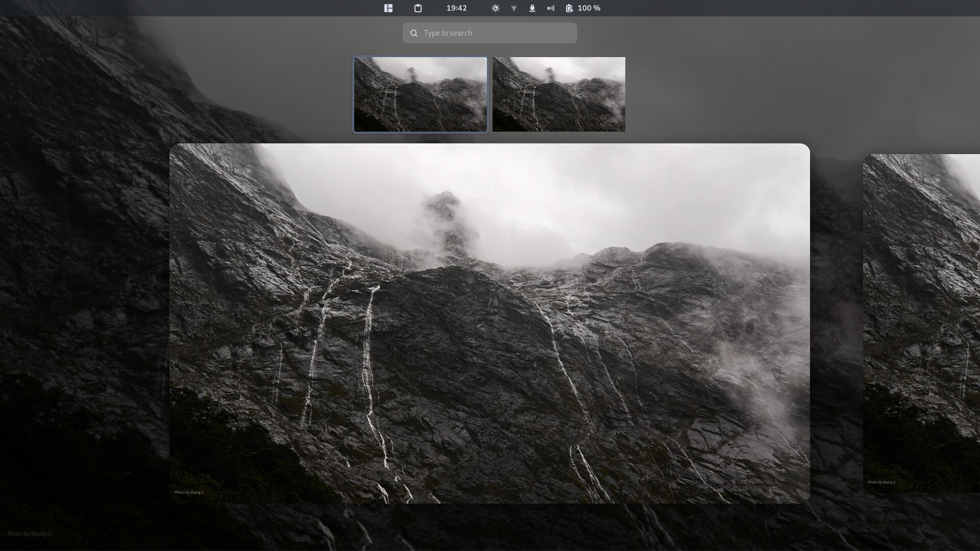This screenshot has width=980, height=551.
Task: Click the 100 % battery percentage label
Action: (x=589, y=8)
